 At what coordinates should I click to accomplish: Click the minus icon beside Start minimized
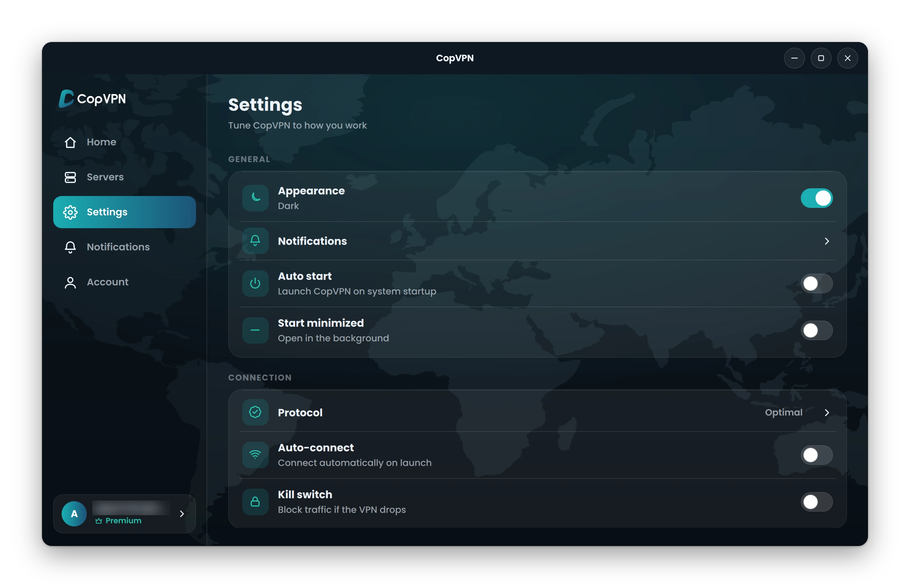coord(255,330)
